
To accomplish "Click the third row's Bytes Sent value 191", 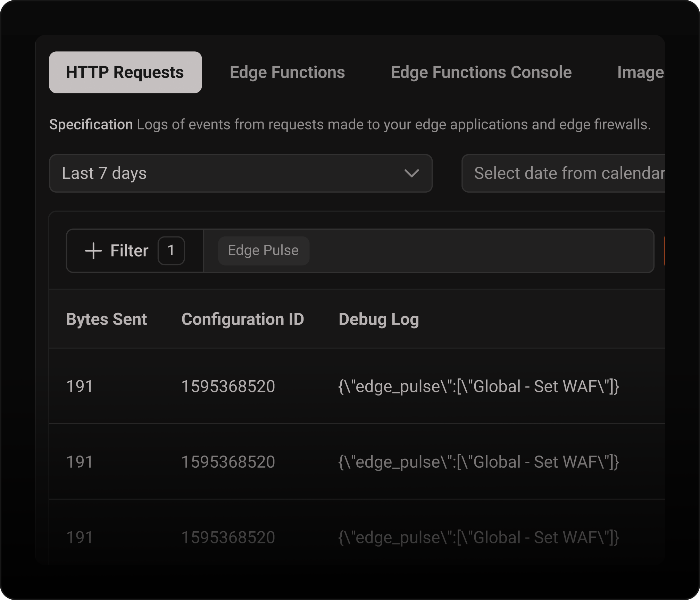I will click(80, 537).
